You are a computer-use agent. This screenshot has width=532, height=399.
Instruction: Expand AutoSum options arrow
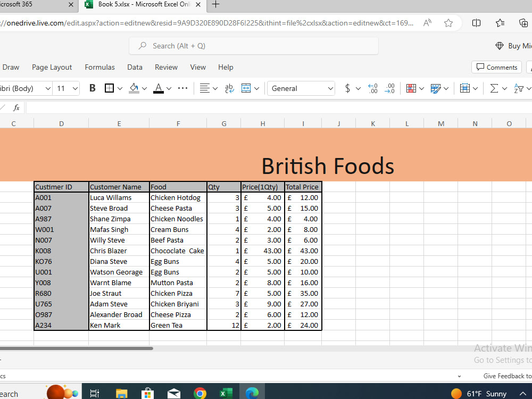(504, 88)
